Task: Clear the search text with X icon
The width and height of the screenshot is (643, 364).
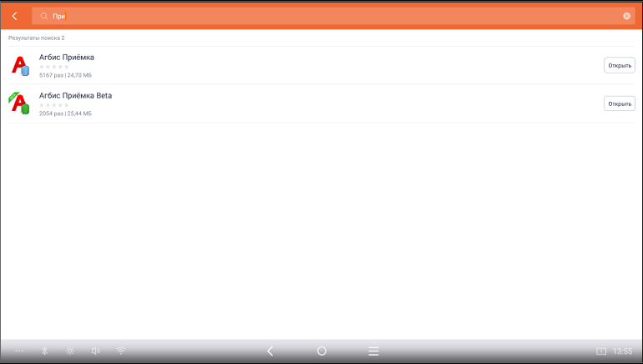Action: (626, 16)
